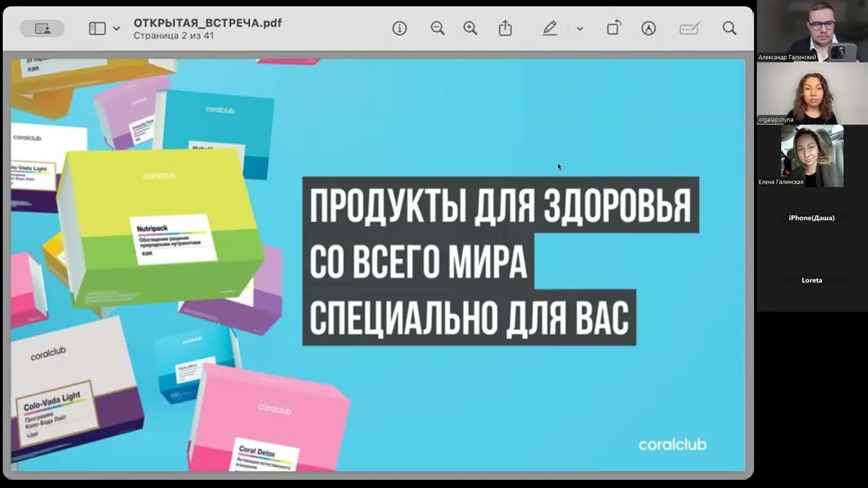Click the document title ОТКРЫТАЯ_ВСТРЕЧА.pdf
The height and width of the screenshot is (488, 868).
[x=208, y=23]
